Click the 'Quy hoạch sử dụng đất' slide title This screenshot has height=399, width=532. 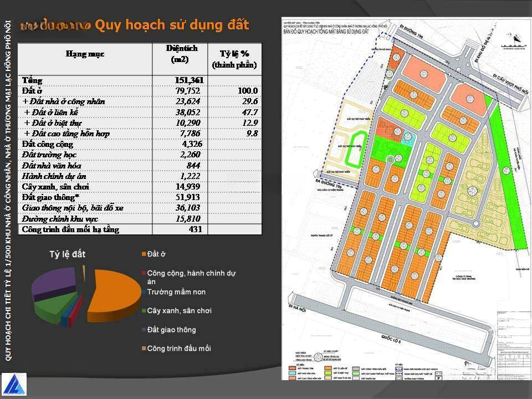172,25
